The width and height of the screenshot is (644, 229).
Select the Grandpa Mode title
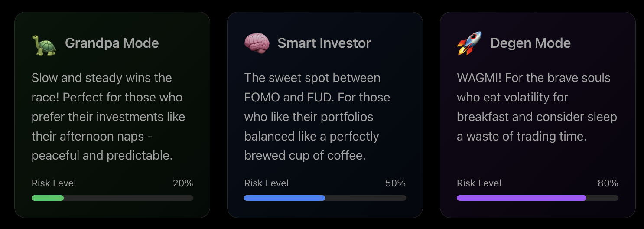point(112,43)
